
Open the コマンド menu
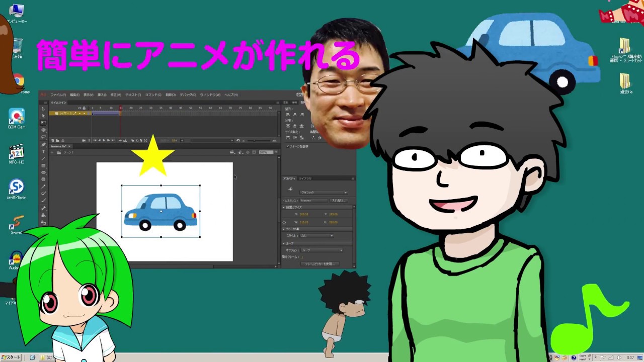point(153,95)
